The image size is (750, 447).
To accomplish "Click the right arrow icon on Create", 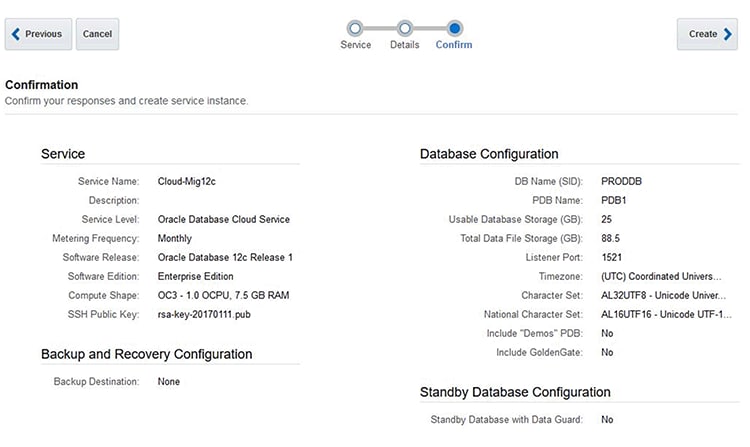I will (x=729, y=34).
